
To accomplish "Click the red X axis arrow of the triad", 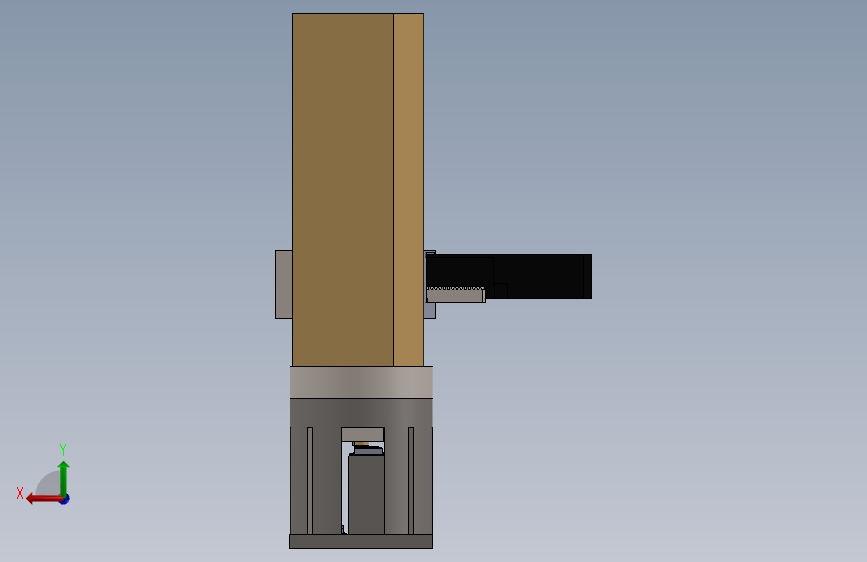I will pos(43,499).
